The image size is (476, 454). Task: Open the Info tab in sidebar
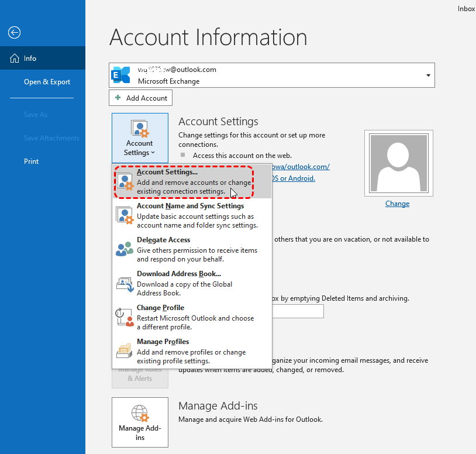pyautogui.click(x=30, y=59)
